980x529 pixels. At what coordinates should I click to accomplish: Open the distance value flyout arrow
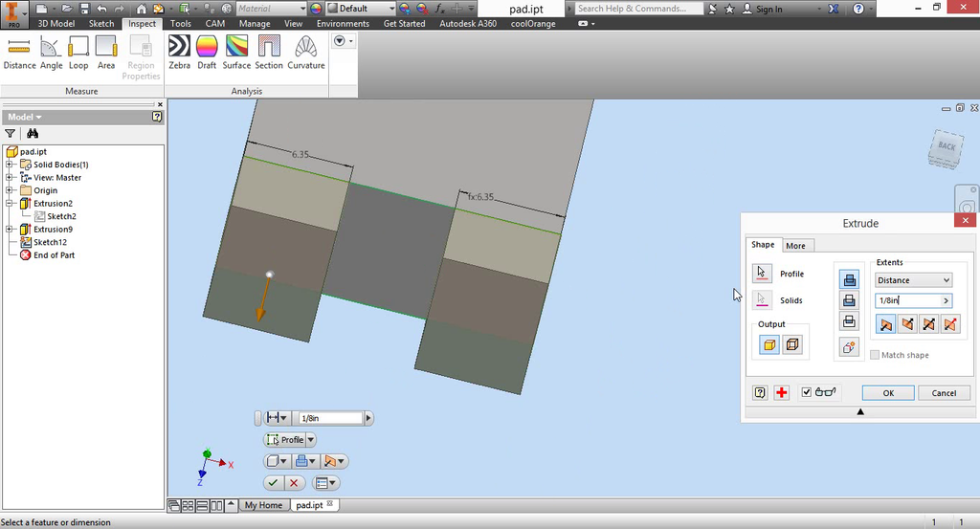[947, 300]
